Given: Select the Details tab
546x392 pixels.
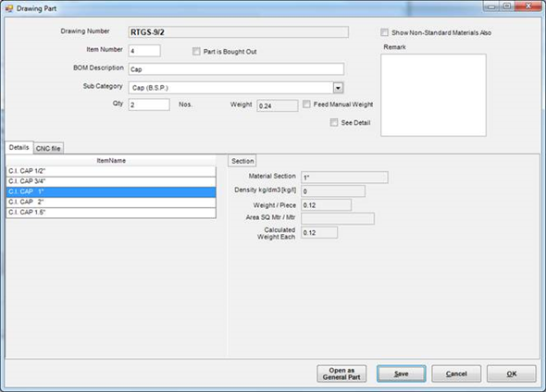Looking at the screenshot, I should pos(19,148).
